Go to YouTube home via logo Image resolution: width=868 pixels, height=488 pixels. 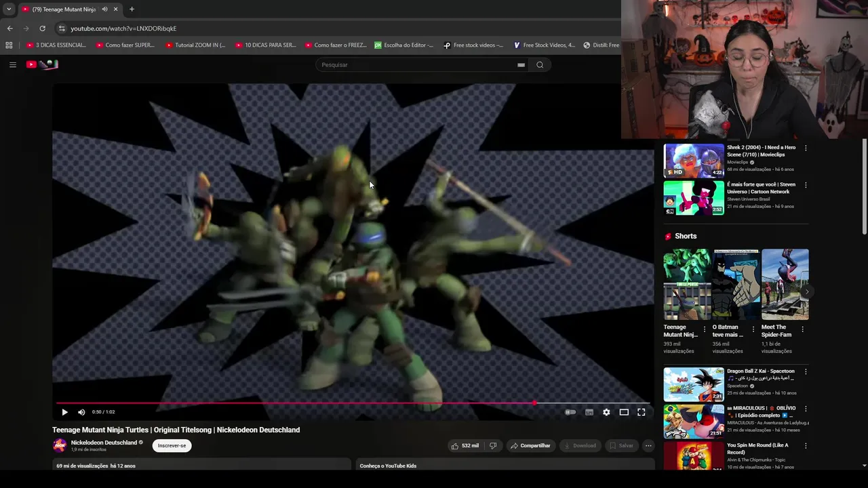point(42,64)
